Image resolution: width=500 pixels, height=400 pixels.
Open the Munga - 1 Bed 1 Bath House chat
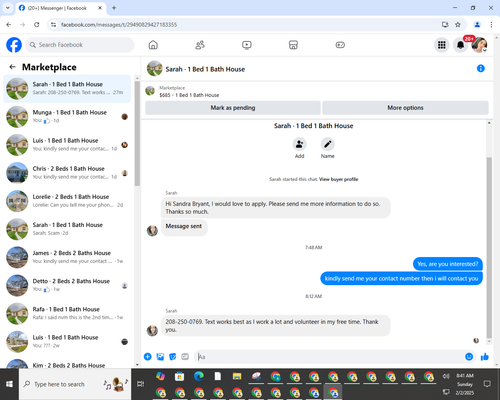point(67,117)
